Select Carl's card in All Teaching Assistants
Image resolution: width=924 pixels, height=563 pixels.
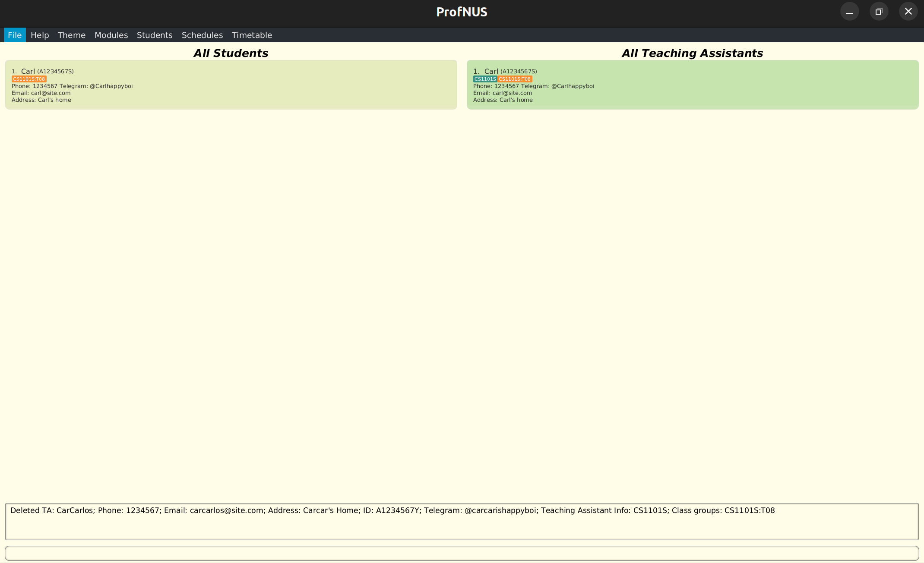692,85
